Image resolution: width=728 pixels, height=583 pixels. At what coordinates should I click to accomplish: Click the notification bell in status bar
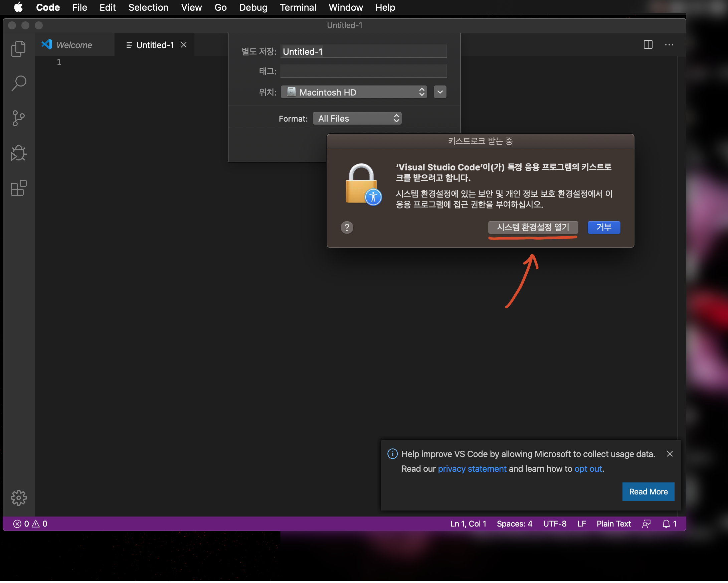pos(666,524)
